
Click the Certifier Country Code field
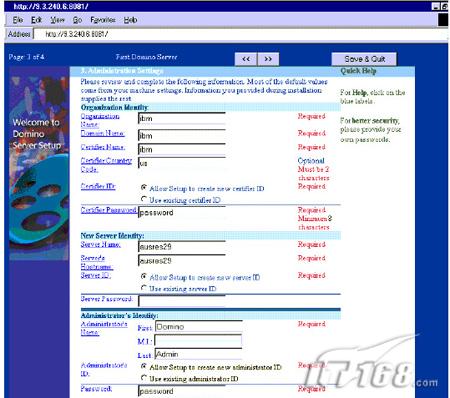point(182,163)
